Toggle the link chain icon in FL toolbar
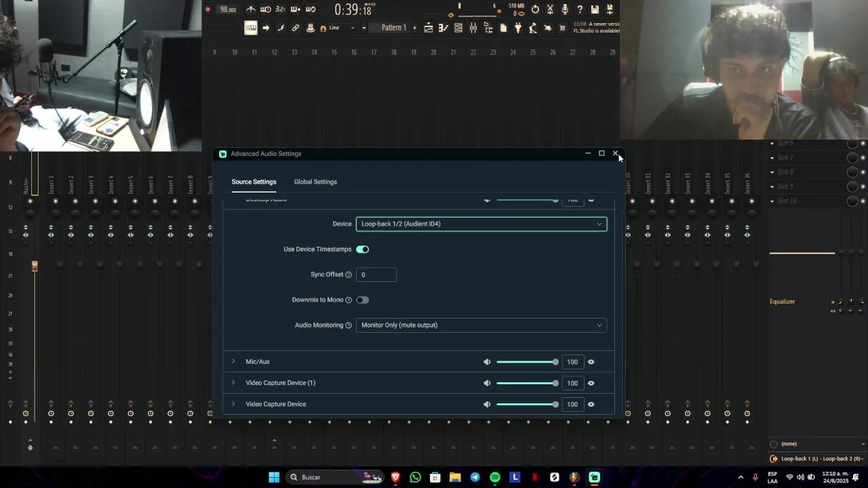The width and height of the screenshot is (868, 488). pyautogui.click(x=296, y=28)
